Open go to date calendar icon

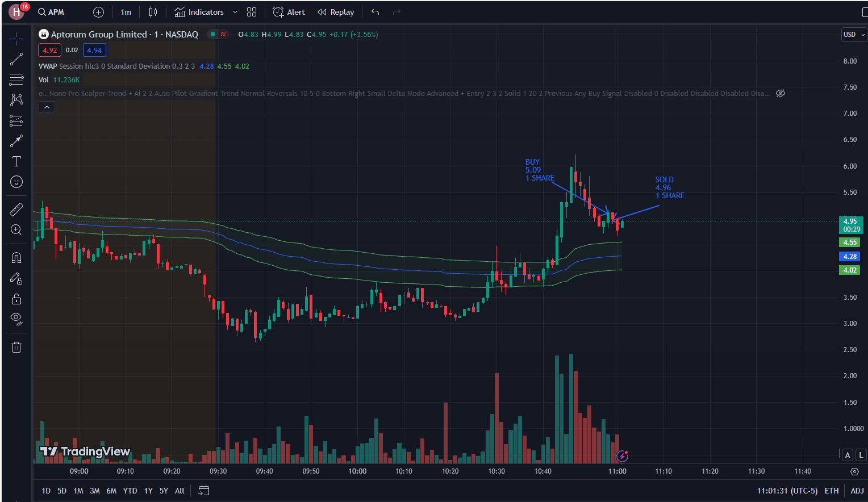tap(203, 491)
